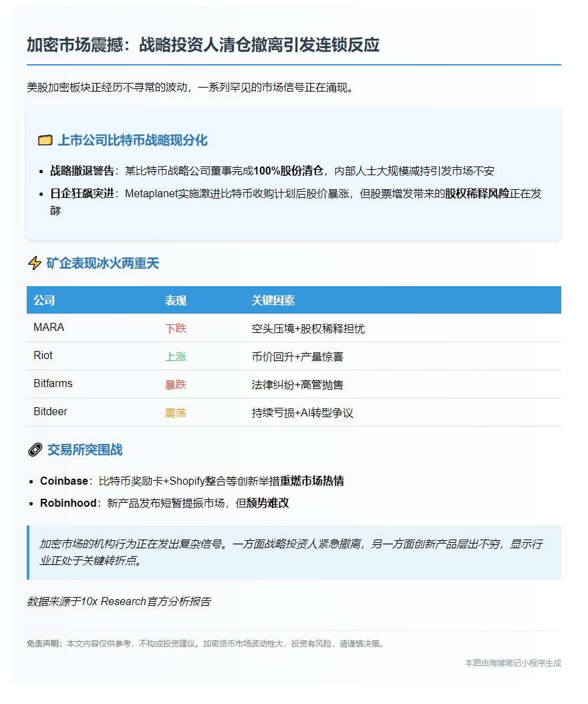
Task: Click the 免责声明 disclaimer label
Action: (45, 644)
